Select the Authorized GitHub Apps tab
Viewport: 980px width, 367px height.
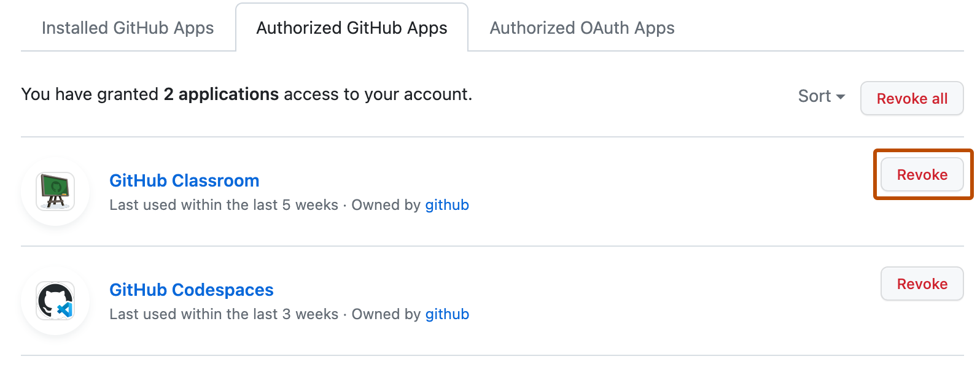[x=351, y=28]
